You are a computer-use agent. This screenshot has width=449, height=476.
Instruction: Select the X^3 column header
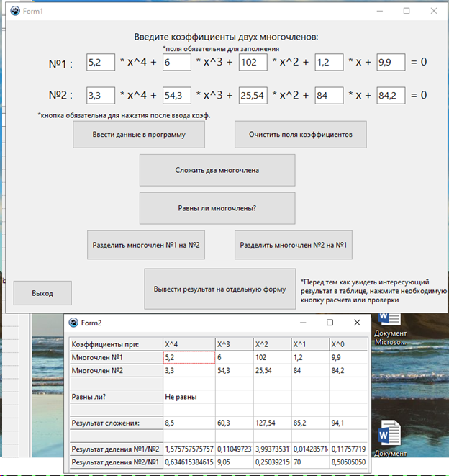coord(234,344)
